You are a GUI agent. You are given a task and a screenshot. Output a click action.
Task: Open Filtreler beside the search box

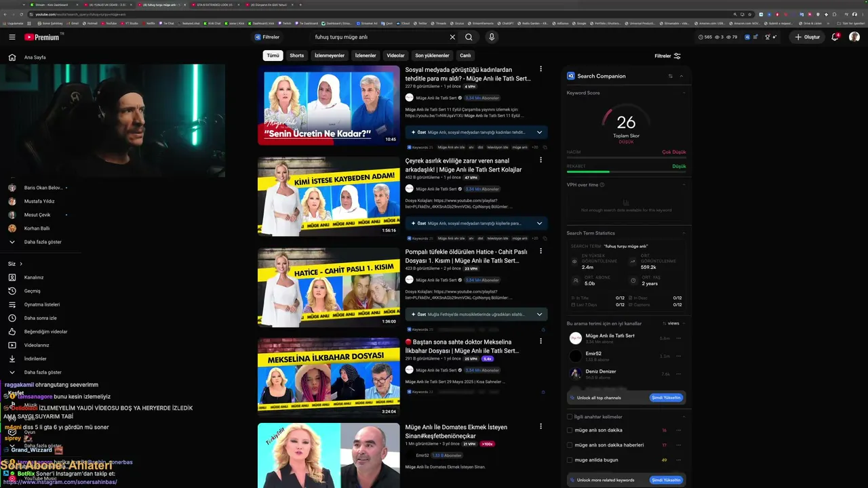point(267,37)
